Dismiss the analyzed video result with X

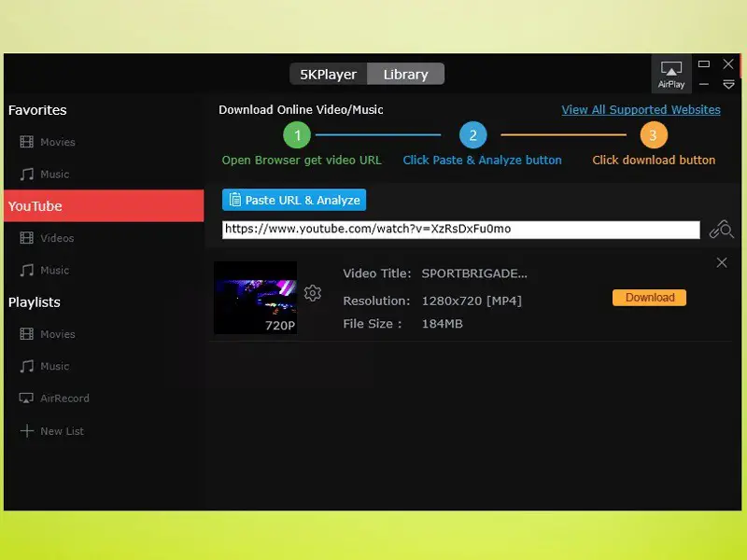[x=722, y=262]
